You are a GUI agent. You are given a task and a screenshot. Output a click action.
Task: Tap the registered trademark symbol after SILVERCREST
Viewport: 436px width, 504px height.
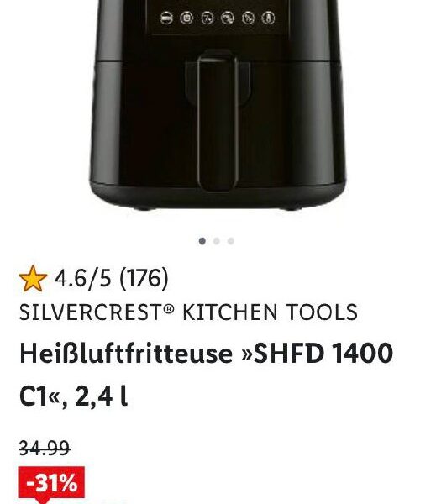coord(169,309)
